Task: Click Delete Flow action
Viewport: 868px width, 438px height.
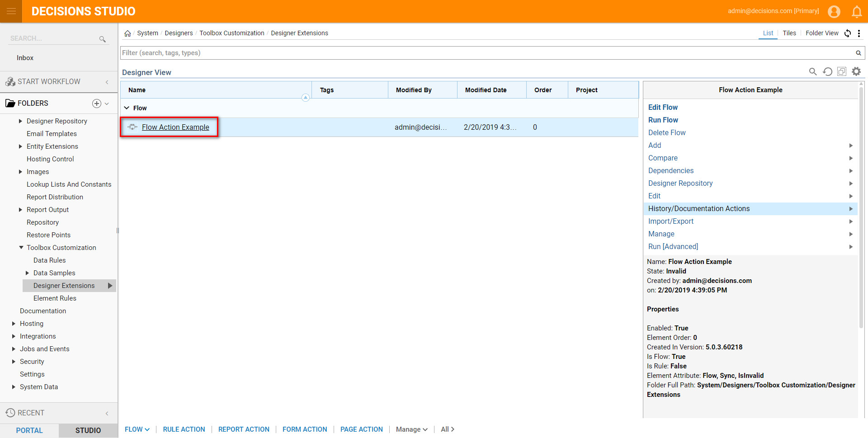Action: click(667, 133)
